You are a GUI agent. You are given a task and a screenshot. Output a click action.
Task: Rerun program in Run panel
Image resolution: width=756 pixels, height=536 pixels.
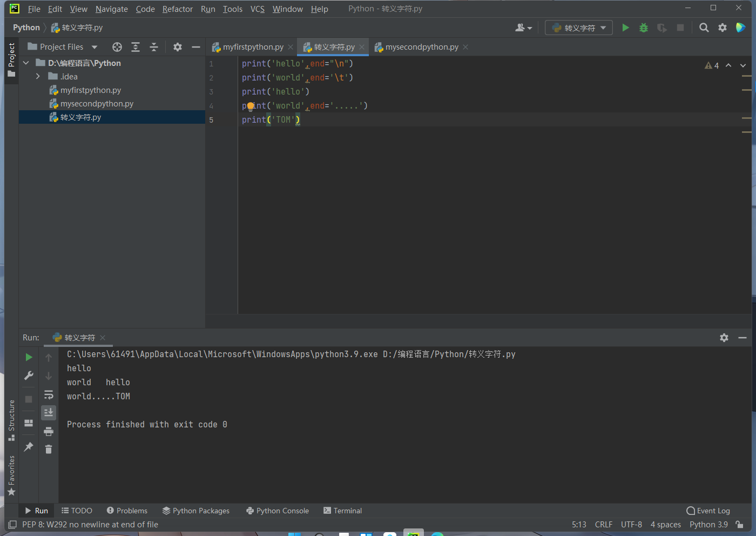pos(29,357)
